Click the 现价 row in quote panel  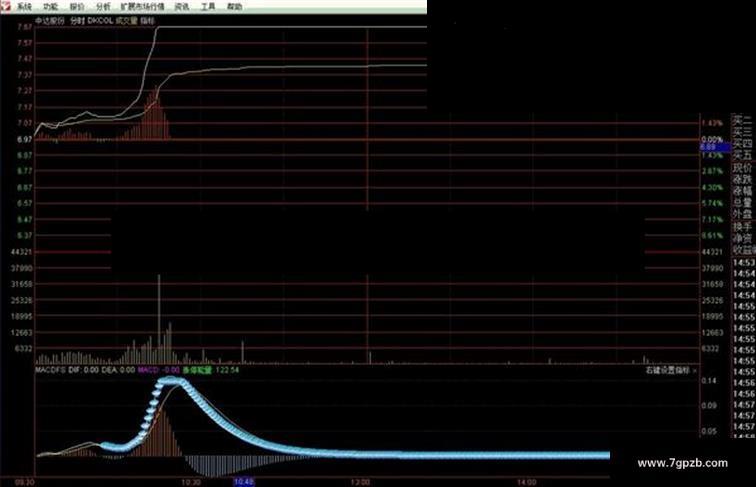[x=743, y=167]
